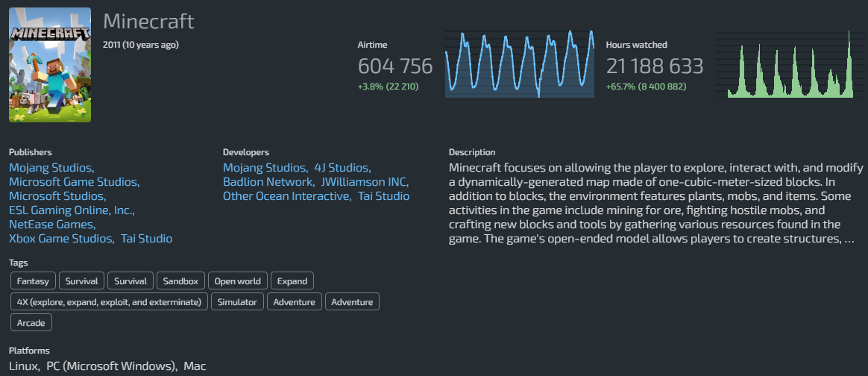This screenshot has width=868, height=376.
Task: Click the Platforms section heading
Action: click(x=29, y=351)
